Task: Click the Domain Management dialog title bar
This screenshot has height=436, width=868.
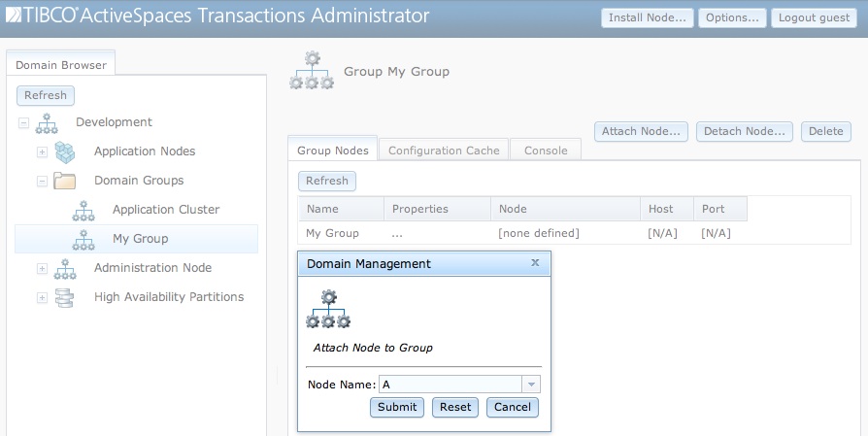Action: pyautogui.click(x=424, y=264)
